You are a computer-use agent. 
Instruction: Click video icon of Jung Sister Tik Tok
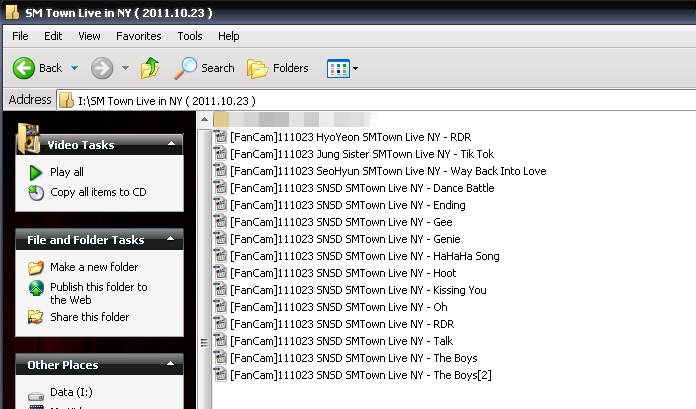[x=220, y=154]
